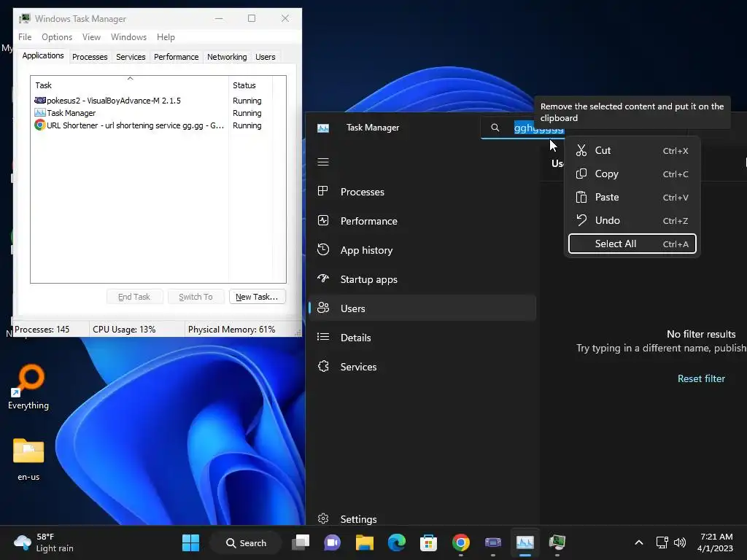This screenshot has height=560, width=747.
Task: Click VisualBoyAdvance icon on taskbar
Action: pyautogui.click(x=493, y=542)
